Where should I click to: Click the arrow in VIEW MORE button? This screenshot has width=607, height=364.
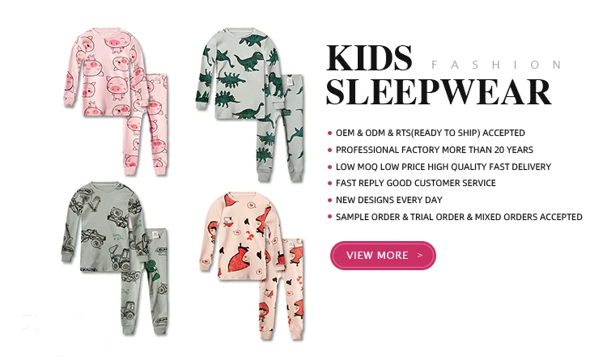pyautogui.click(x=420, y=256)
